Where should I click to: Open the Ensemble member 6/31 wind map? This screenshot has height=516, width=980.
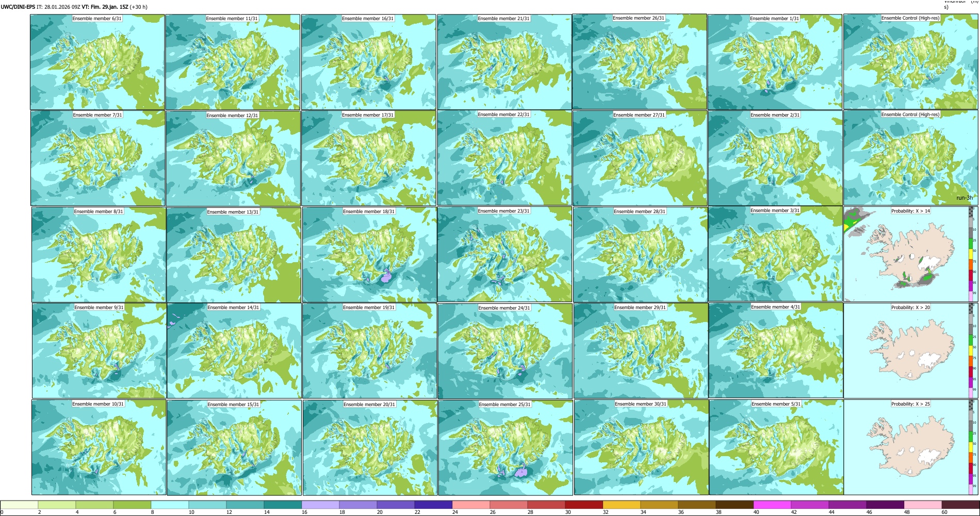pyautogui.click(x=97, y=62)
